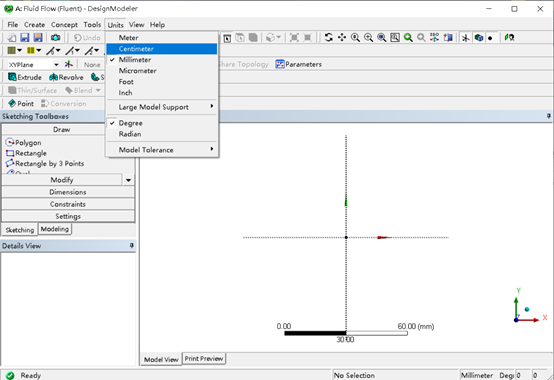
Task: Select the Rotate view tool
Action: [x=329, y=37]
